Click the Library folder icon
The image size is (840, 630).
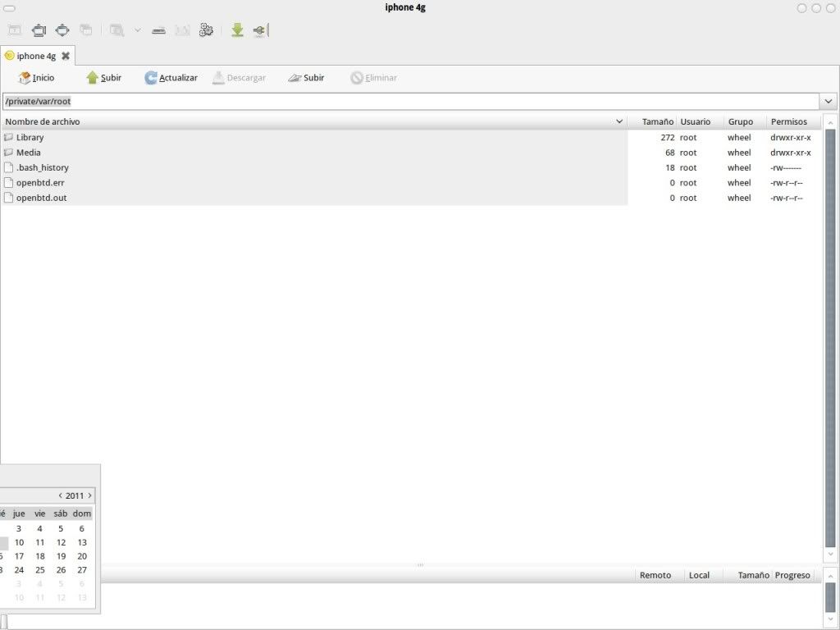[8, 137]
